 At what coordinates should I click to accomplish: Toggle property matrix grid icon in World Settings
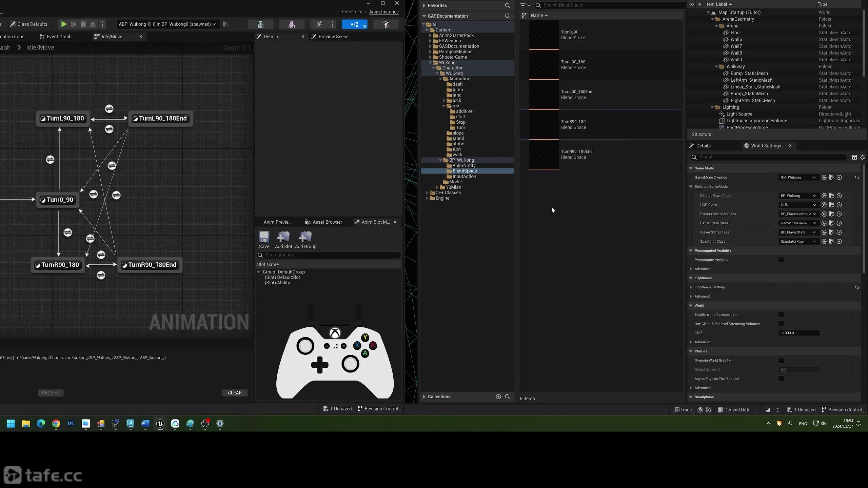pos(854,157)
